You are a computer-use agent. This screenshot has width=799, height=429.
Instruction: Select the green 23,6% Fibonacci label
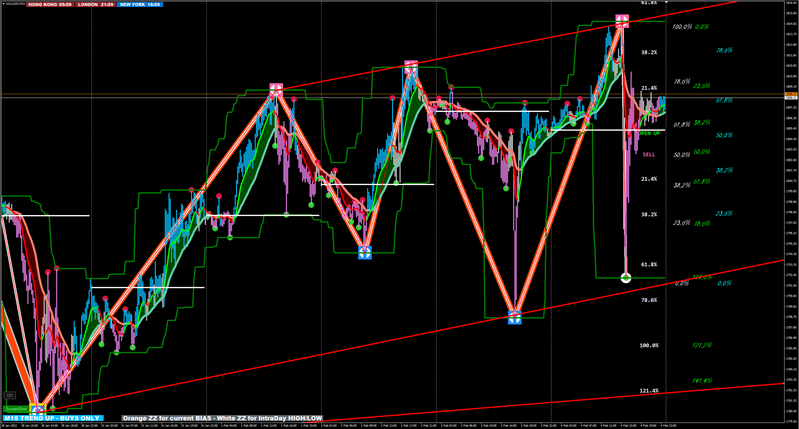coord(702,86)
